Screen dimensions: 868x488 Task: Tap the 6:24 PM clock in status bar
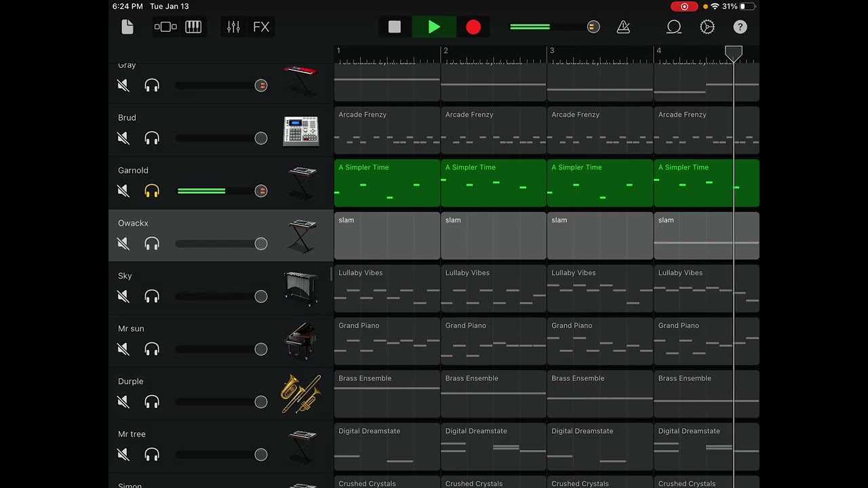127,6
